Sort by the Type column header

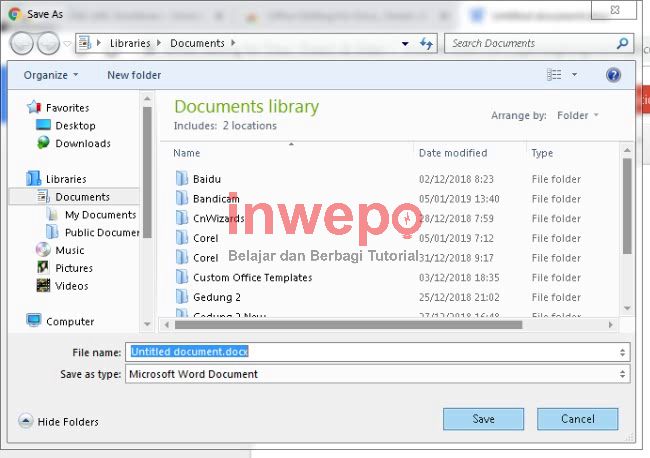[542, 153]
